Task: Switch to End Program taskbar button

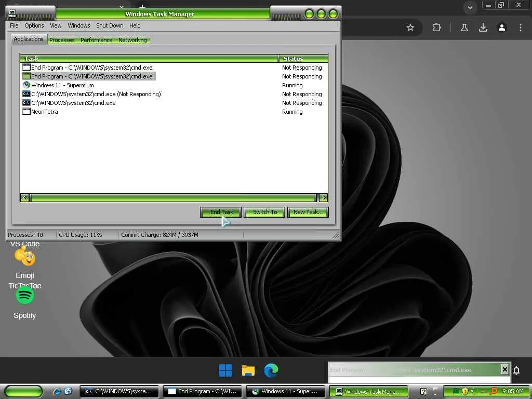Action: coord(202,392)
